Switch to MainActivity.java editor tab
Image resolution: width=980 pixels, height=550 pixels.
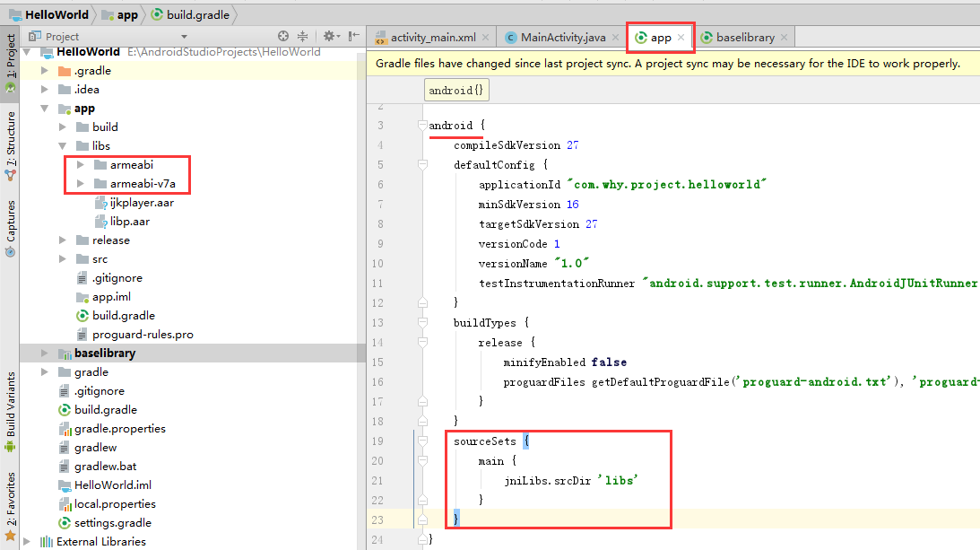click(562, 38)
